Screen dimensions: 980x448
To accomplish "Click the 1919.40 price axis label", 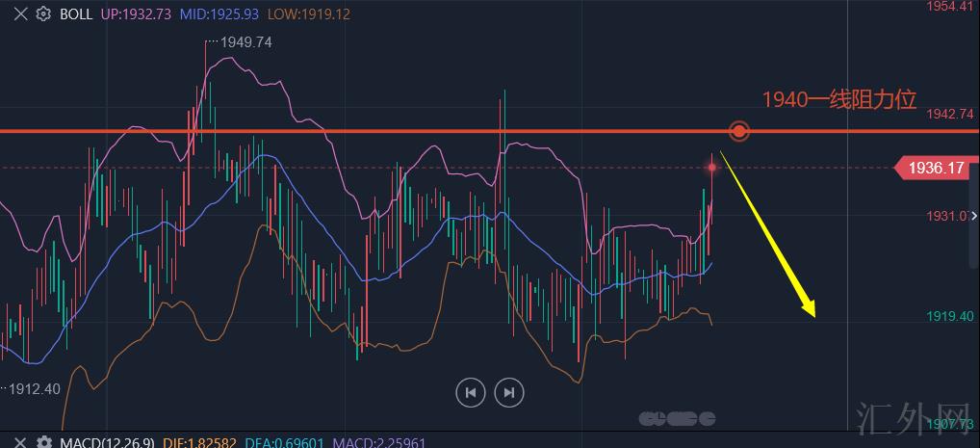I will click(949, 317).
